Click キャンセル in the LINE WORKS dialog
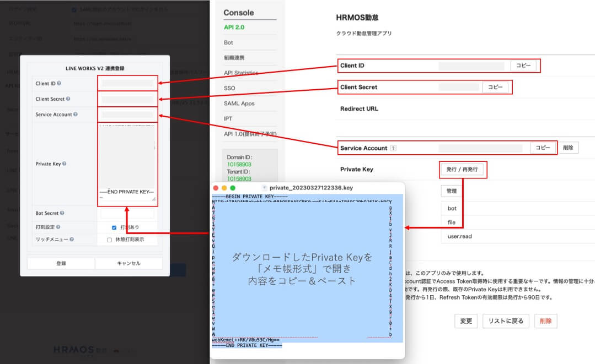This screenshot has width=595, height=364. [128, 263]
